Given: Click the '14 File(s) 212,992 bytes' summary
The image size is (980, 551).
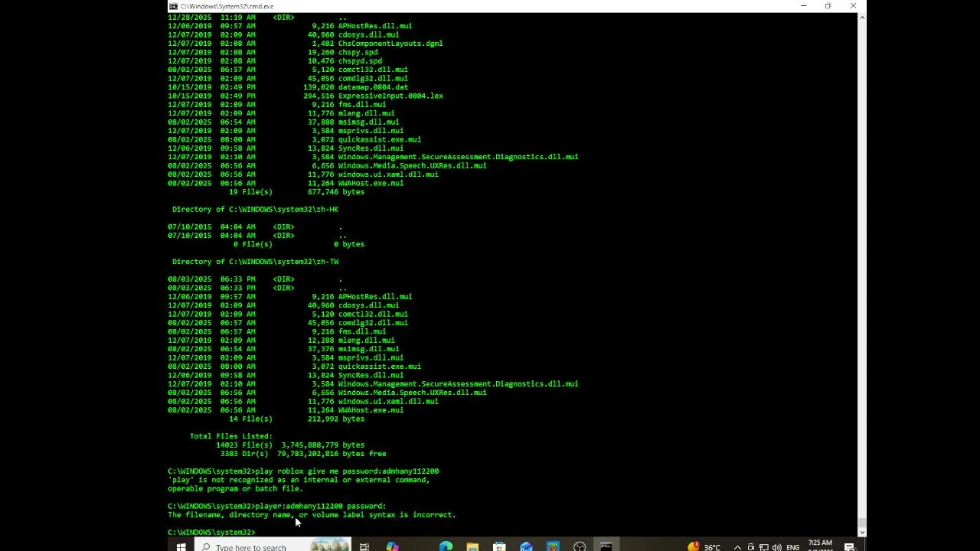Looking at the screenshot, I should (296, 419).
